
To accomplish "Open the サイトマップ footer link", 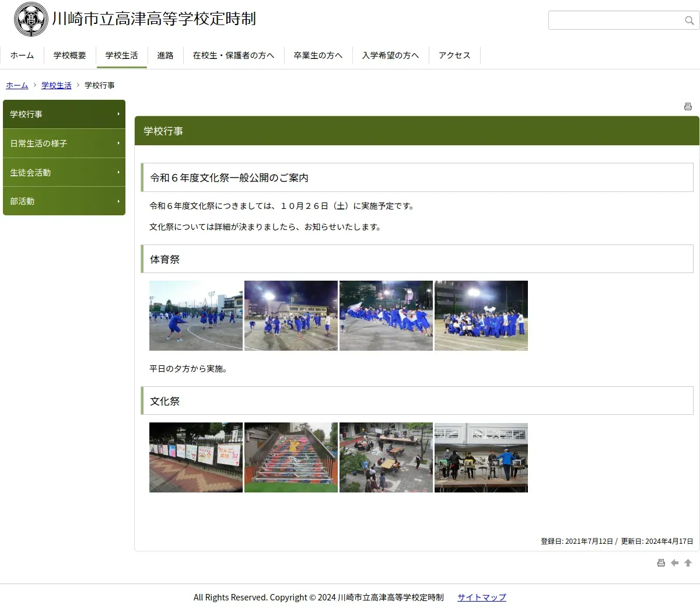I will click(481, 597).
